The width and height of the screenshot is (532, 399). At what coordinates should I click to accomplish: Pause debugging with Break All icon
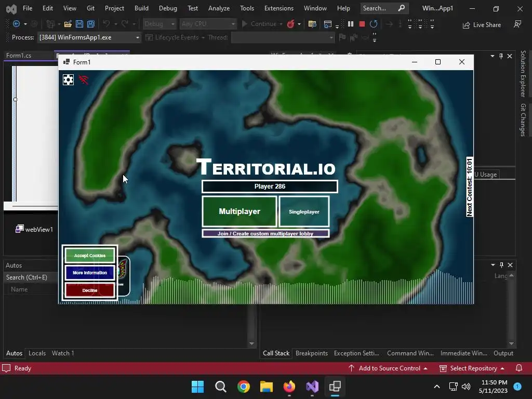351,24
